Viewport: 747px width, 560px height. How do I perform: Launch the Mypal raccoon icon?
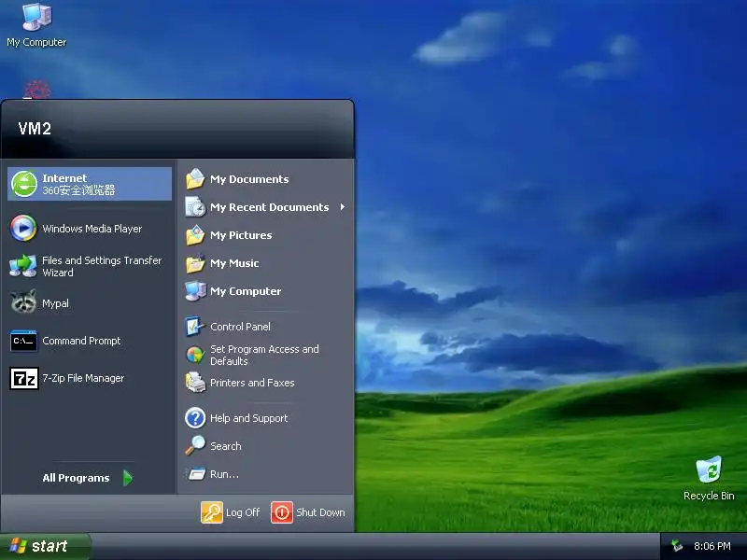coord(24,301)
